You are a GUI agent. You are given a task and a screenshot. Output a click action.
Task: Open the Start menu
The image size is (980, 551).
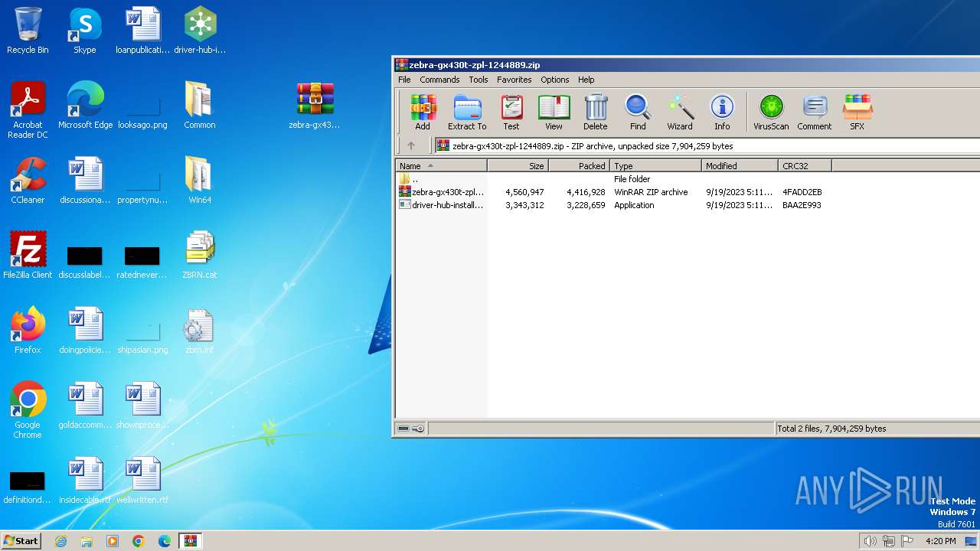pyautogui.click(x=21, y=540)
